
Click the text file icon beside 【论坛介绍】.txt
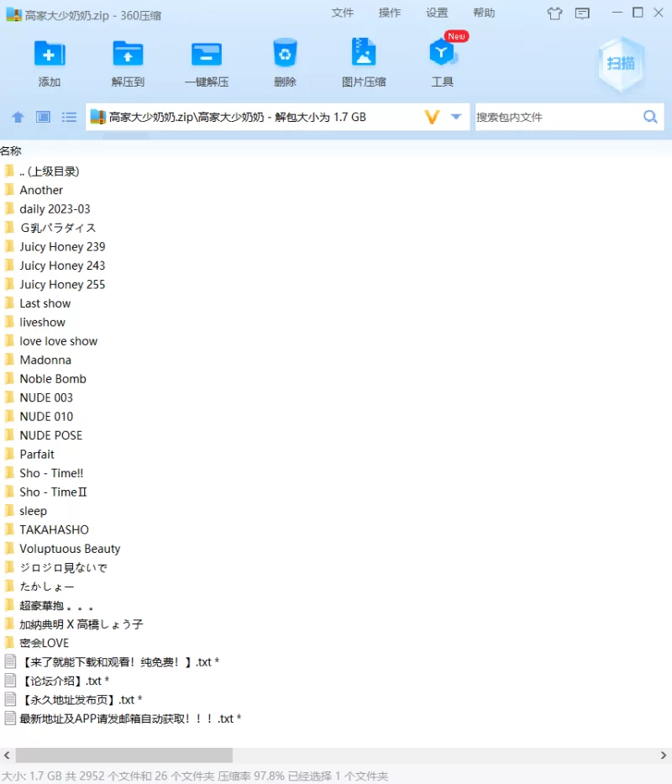coord(10,681)
